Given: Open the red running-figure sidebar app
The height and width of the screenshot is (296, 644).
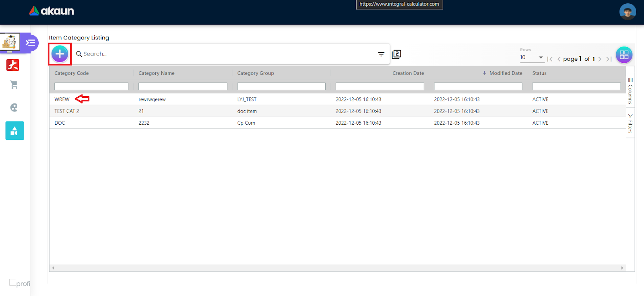Looking at the screenshot, I should click(x=13, y=65).
